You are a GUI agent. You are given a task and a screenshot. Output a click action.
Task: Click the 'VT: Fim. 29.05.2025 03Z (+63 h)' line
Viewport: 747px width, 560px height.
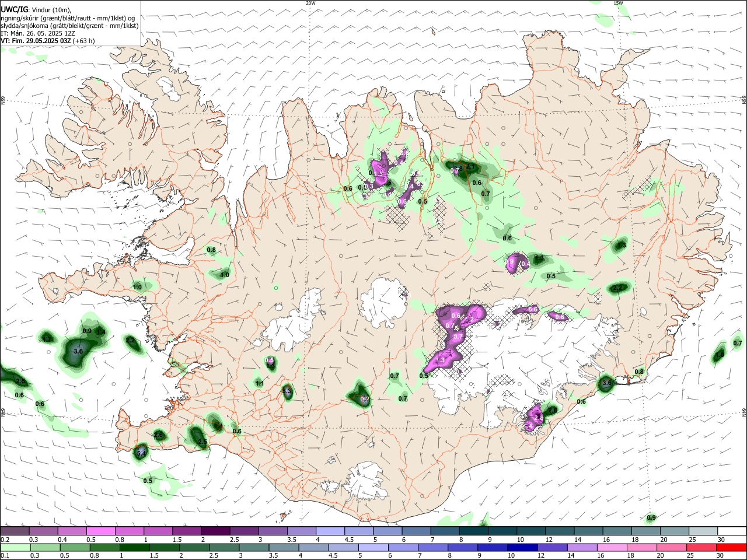click(48, 41)
